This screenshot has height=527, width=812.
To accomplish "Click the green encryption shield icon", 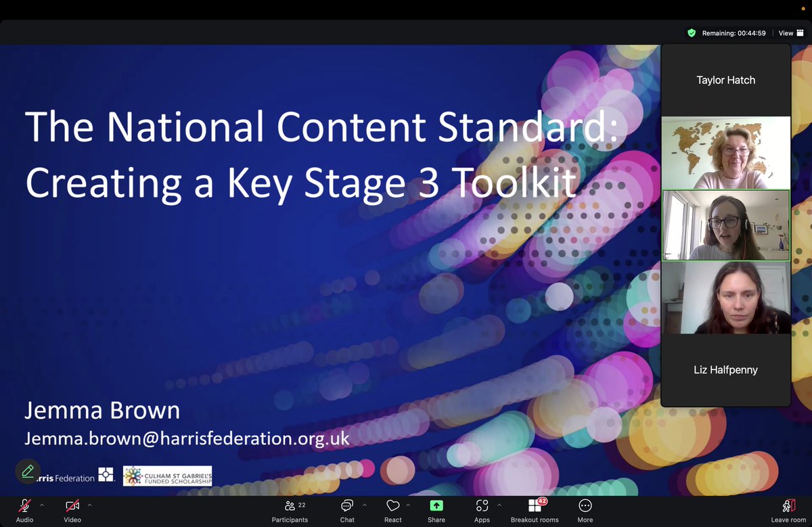I will (x=692, y=32).
